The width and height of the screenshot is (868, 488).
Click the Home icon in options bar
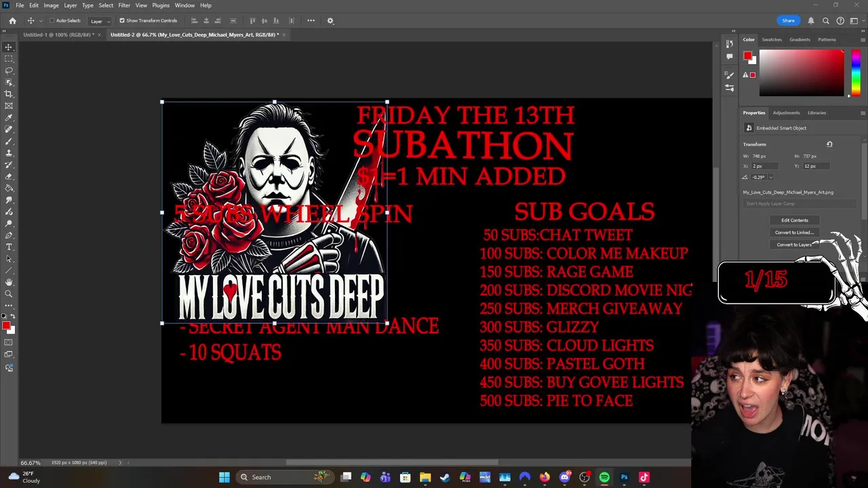12,20
